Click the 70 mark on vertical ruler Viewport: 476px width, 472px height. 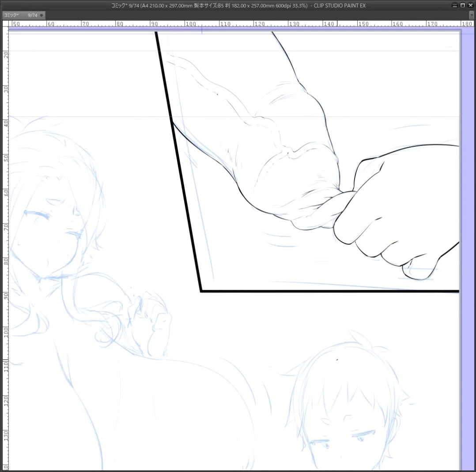click(6, 227)
